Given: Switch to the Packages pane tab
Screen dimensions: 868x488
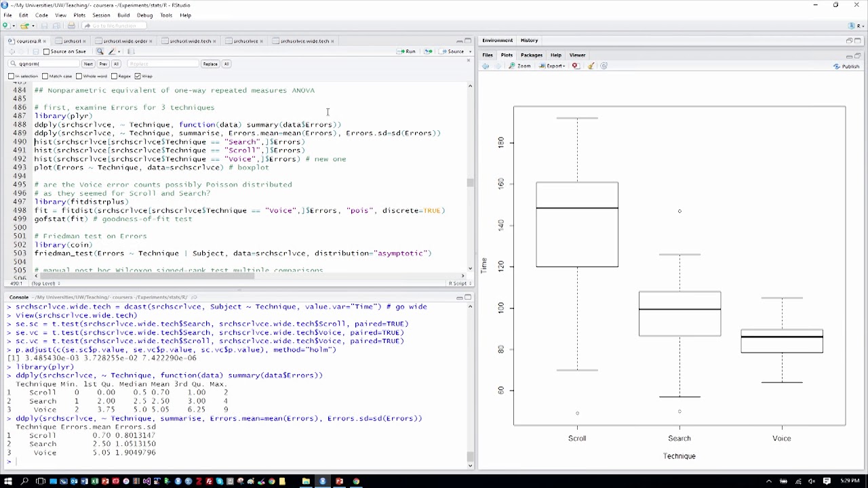Looking at the screenshot, I should coord(532,55).
